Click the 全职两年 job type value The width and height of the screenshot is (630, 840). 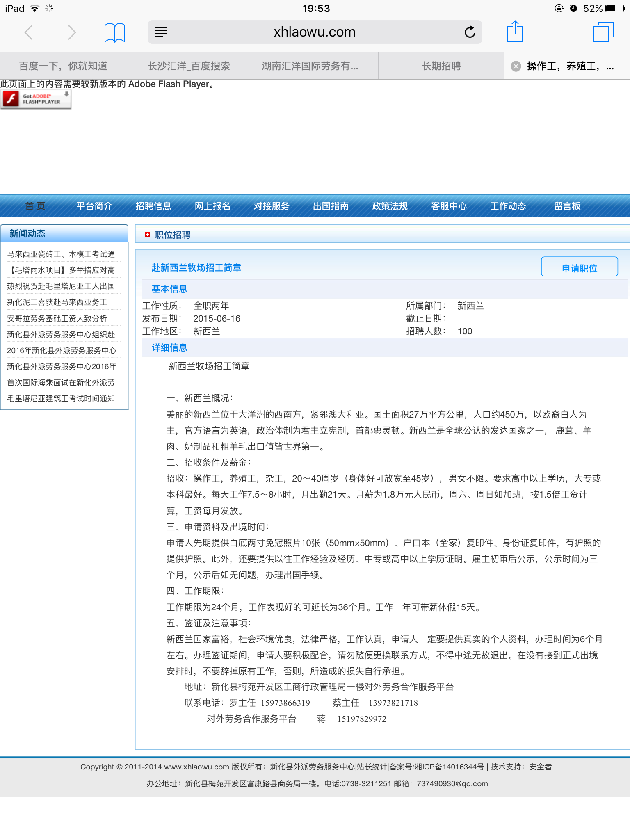click(211, 306)
